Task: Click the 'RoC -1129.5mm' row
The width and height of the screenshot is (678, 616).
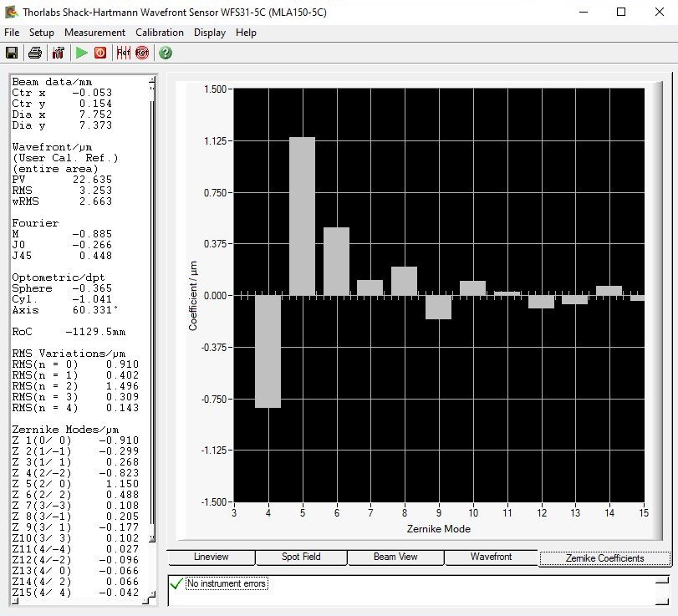Action: 69,332
